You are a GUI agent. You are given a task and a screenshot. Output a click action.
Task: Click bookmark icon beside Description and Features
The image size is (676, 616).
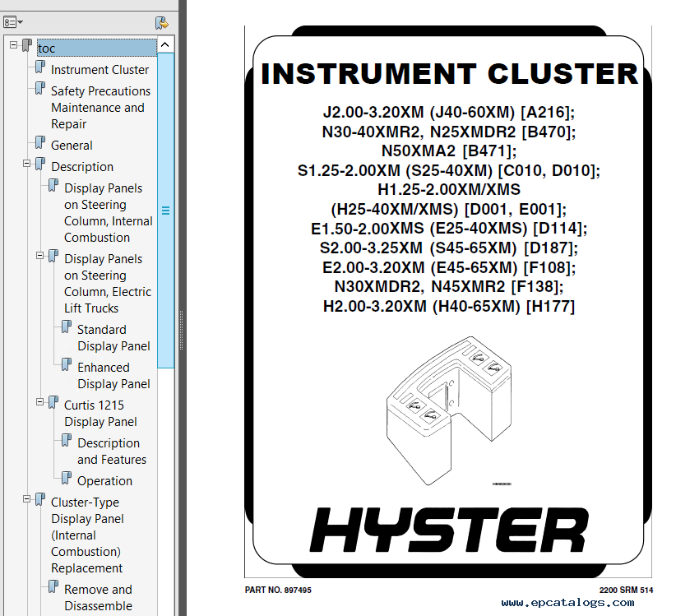click(67, 440)
